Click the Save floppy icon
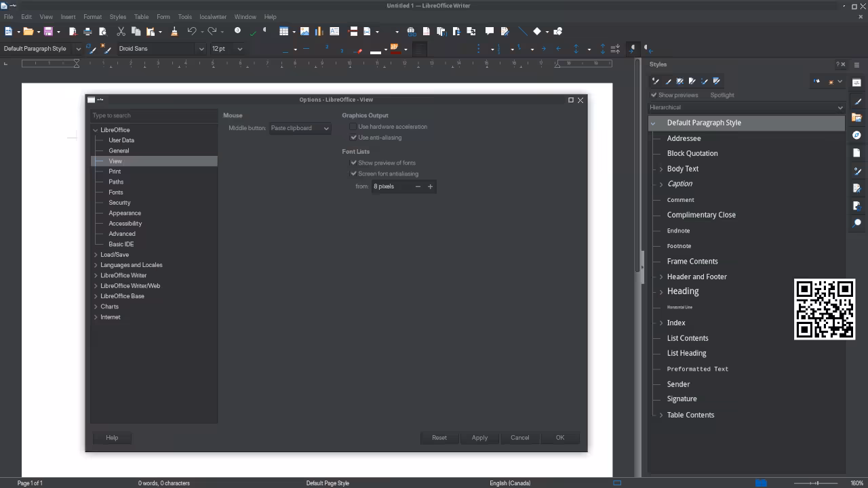The height and width of the screenshot is (488, 868). click(x=48, y=31)
